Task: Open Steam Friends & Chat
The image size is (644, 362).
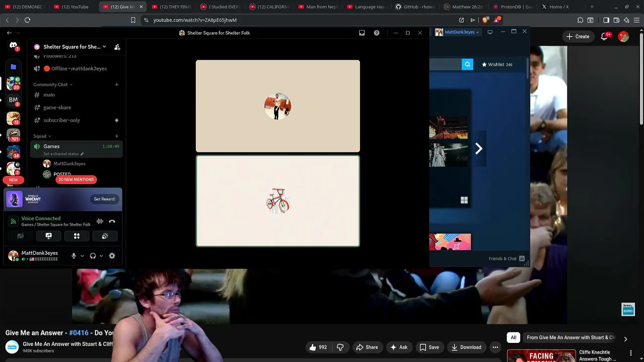Action: (507, 258)
